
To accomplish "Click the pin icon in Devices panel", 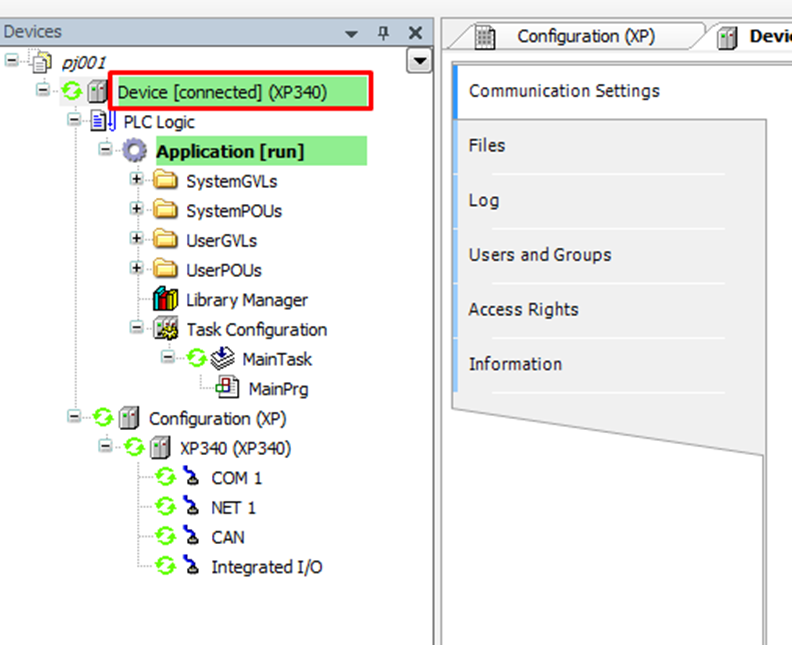I will 383,33.
